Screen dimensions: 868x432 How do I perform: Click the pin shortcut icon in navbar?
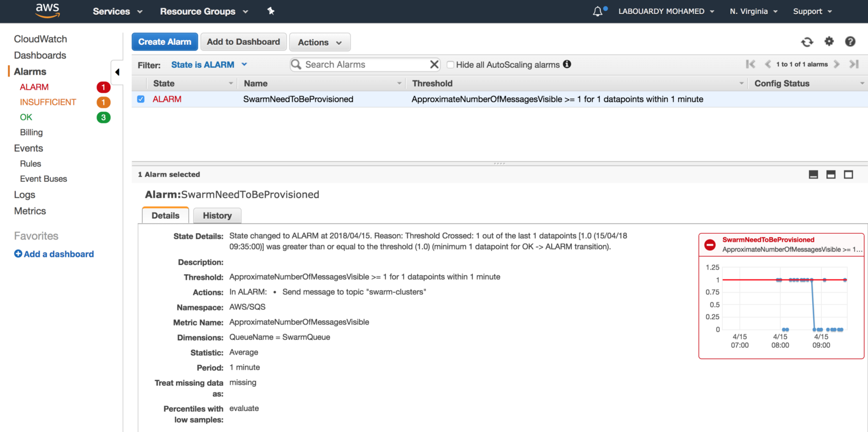click(271, 11)
